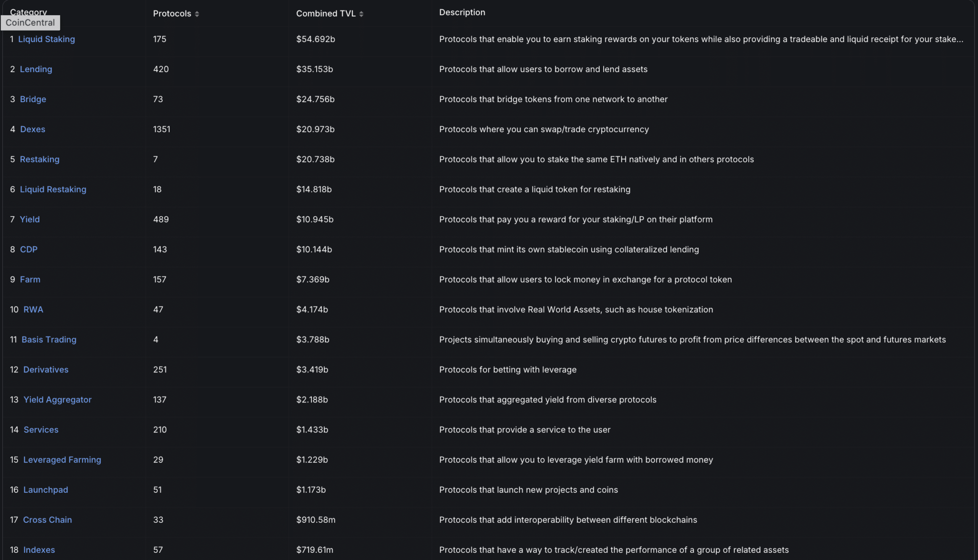978x560 pixels.
Task: Select the Dexes category
Action: pos(32,129)
